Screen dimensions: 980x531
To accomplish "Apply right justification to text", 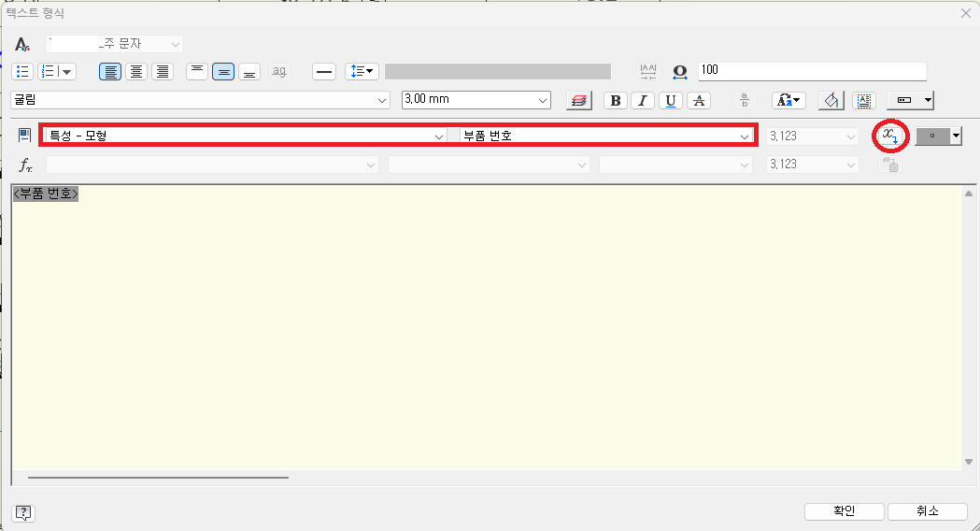I will [x=163, y=72].
